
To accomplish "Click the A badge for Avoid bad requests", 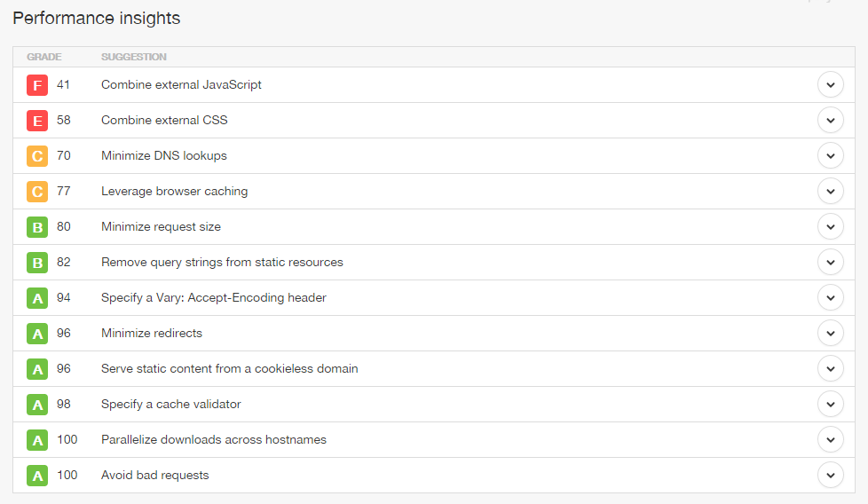I will point(37,476).
